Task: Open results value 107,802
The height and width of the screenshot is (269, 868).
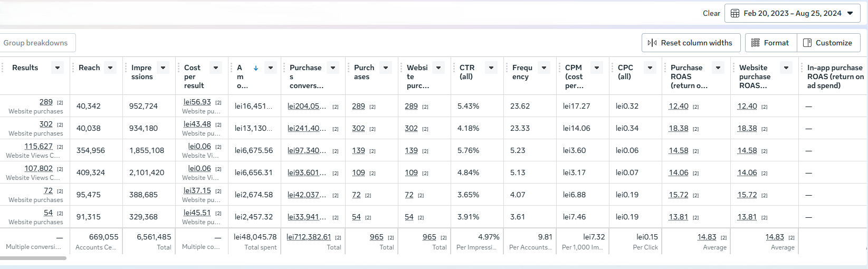Action: coord(39,168)
